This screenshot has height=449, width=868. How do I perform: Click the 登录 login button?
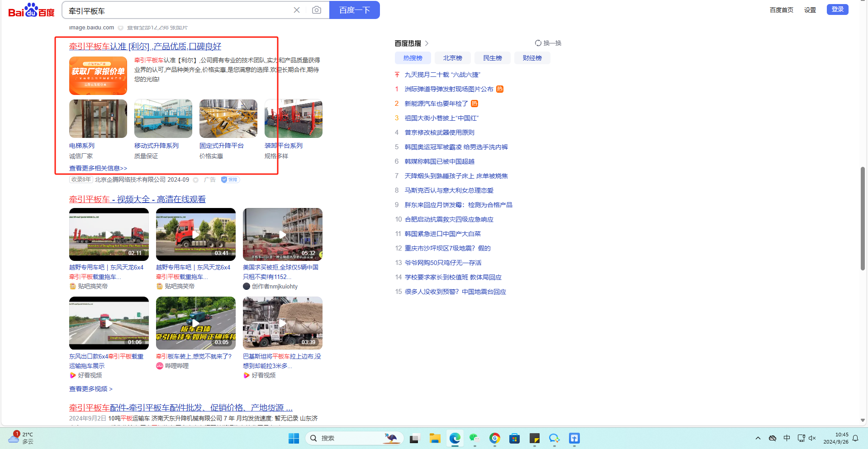(837, 9)
